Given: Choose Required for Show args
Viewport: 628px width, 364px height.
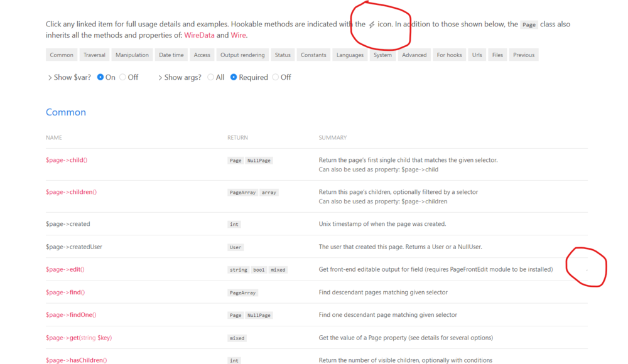Looking at the screenshot, I should click(234, 77).
